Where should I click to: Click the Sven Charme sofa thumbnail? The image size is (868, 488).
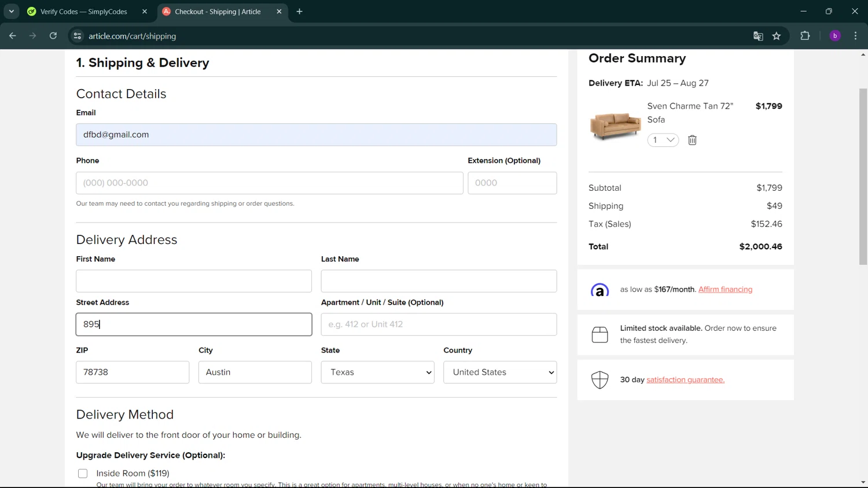(x=615, y=124)
